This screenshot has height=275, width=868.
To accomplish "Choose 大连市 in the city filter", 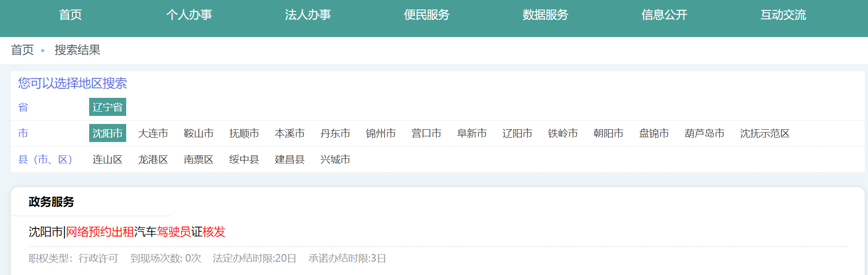I will 153,133.
